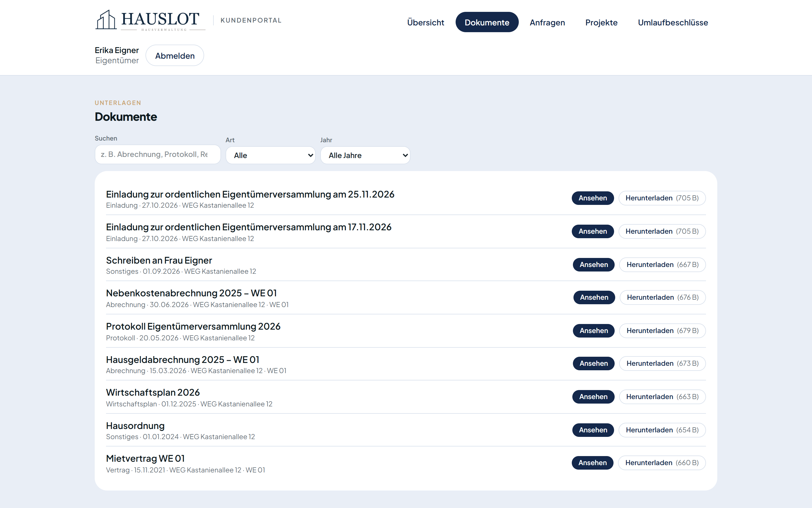View the Hausordnung document

(x=593, y=430)
